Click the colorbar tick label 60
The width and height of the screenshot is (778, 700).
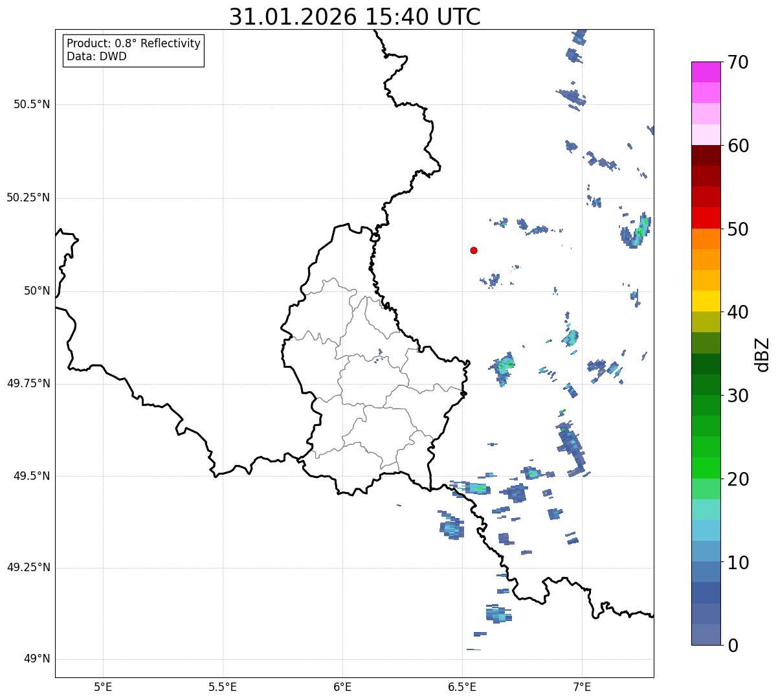click(737, 146)
